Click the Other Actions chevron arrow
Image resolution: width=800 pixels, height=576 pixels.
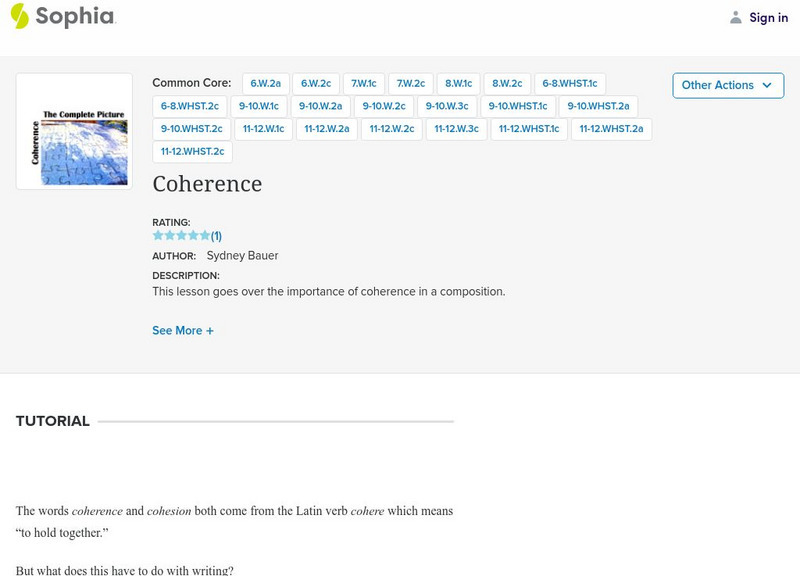(x=767, y=85)
